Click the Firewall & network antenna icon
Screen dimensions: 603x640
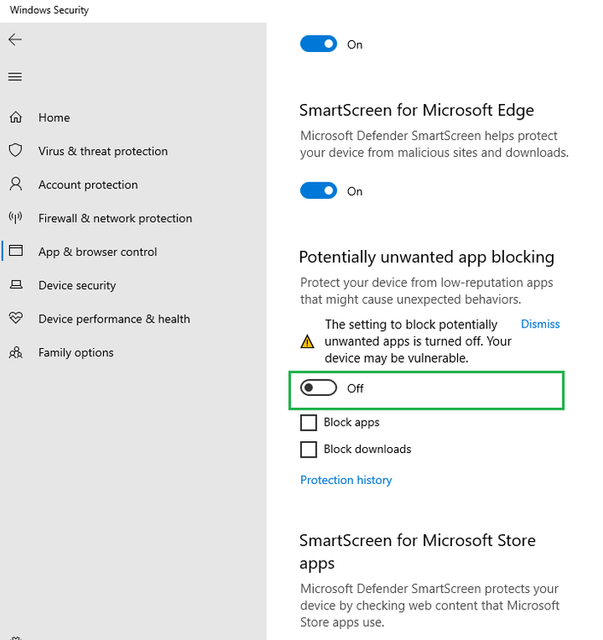[16, 218]
